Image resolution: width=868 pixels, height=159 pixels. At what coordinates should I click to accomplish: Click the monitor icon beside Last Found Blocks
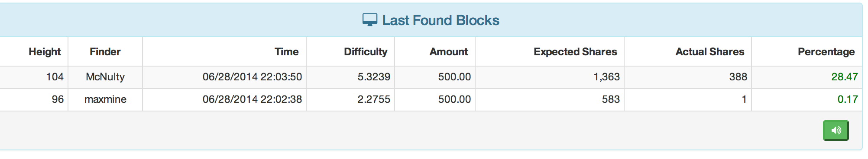(370, 20)
